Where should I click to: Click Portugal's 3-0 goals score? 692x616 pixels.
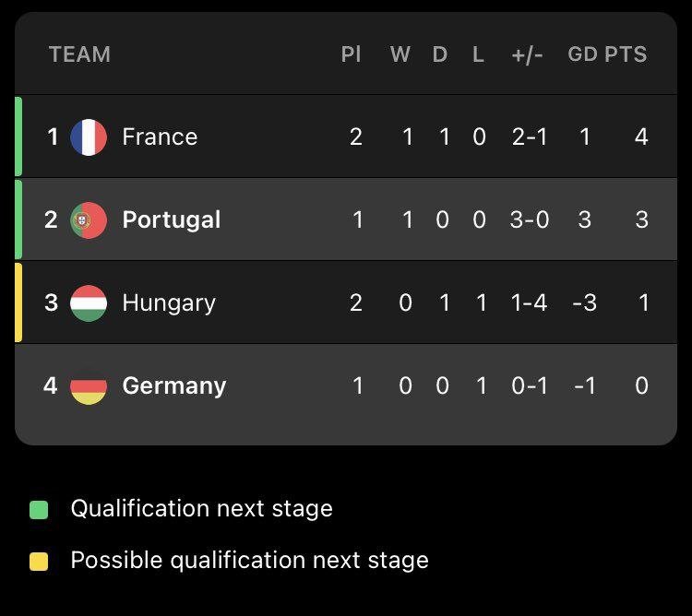[x=530, y=220]
